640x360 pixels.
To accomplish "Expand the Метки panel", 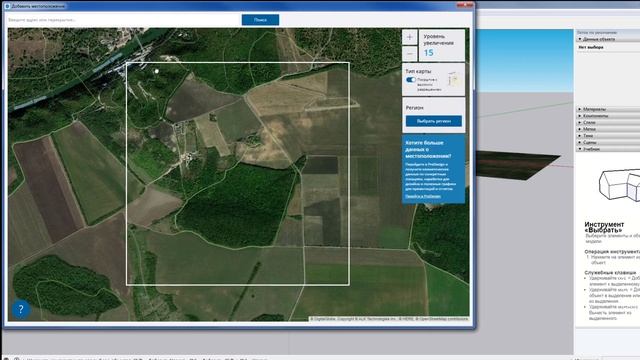I will pos(607,129).
